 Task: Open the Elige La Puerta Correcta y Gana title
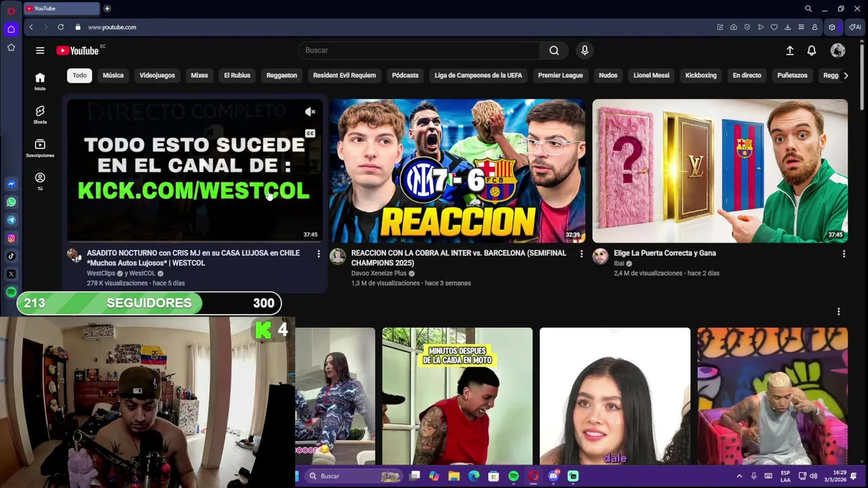coord(665,253)
